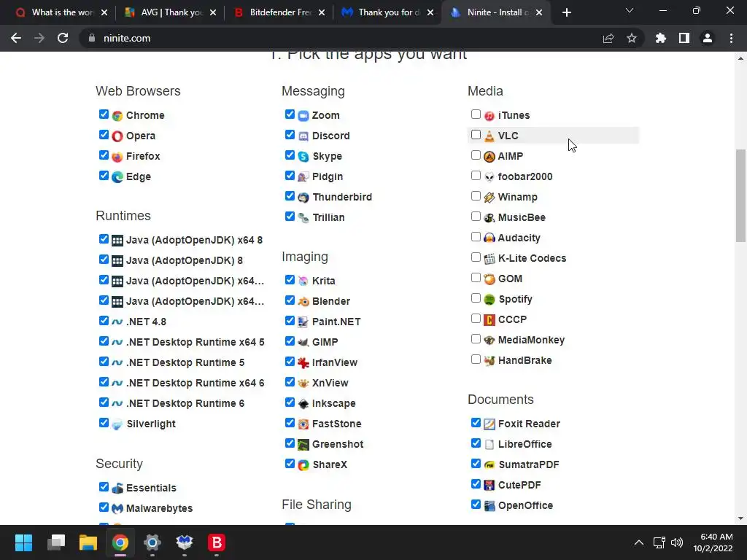The width and height of the screenshot is (747, 560).
Task: Click the Discord app icon
Action: (x=303, y=136)
